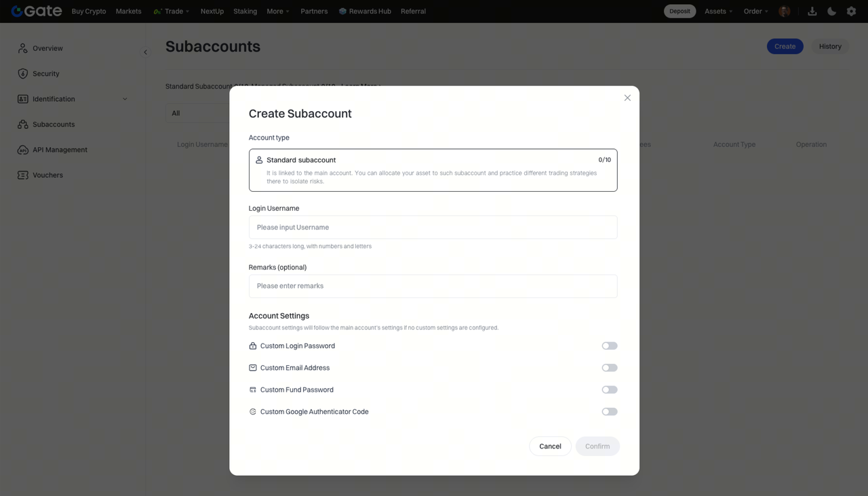Enable Custom Login Password toggle
Screen dimensions: 868x496
point(609,346)
